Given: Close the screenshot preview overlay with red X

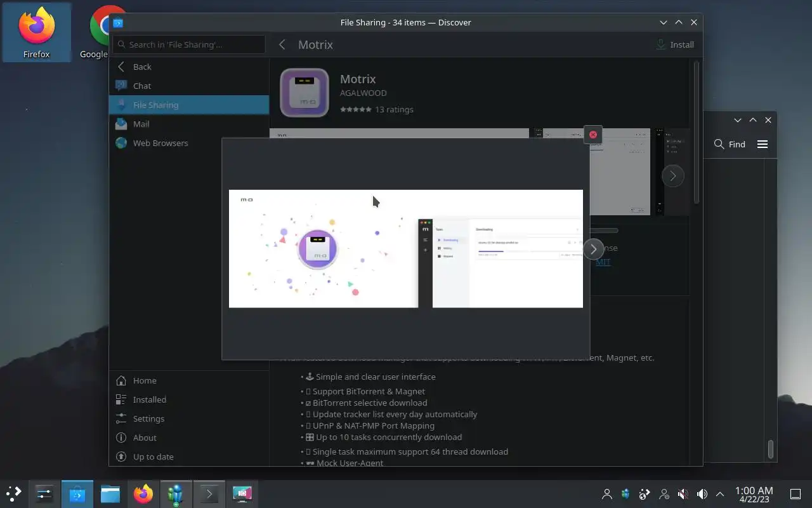Looking at the screenshot, I should click(x=593, y=135).
